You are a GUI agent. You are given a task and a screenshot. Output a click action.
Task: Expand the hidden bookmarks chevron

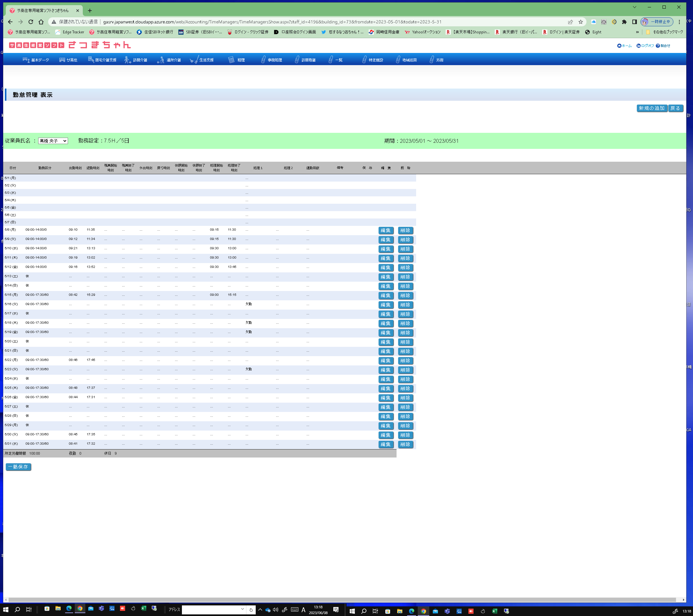[637, 32]
